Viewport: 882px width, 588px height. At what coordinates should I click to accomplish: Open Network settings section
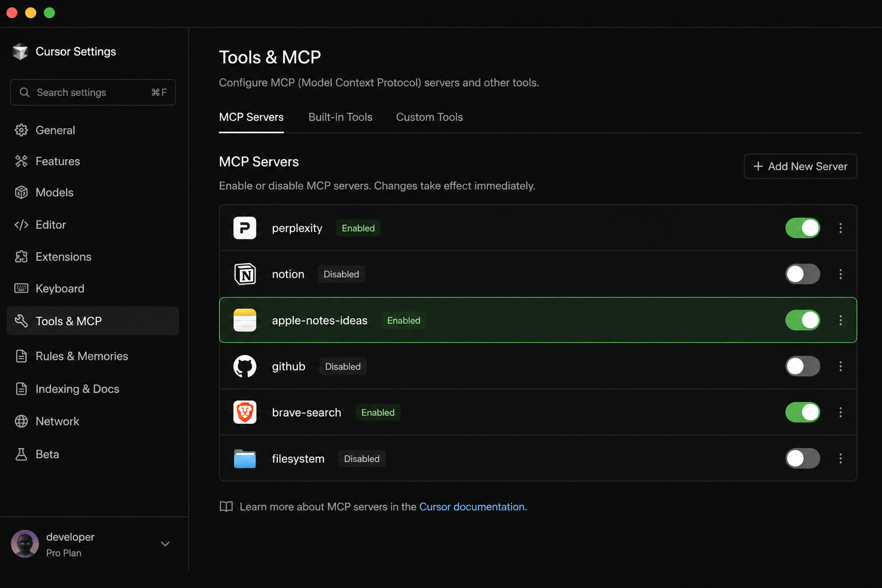[x=93, y=421]
